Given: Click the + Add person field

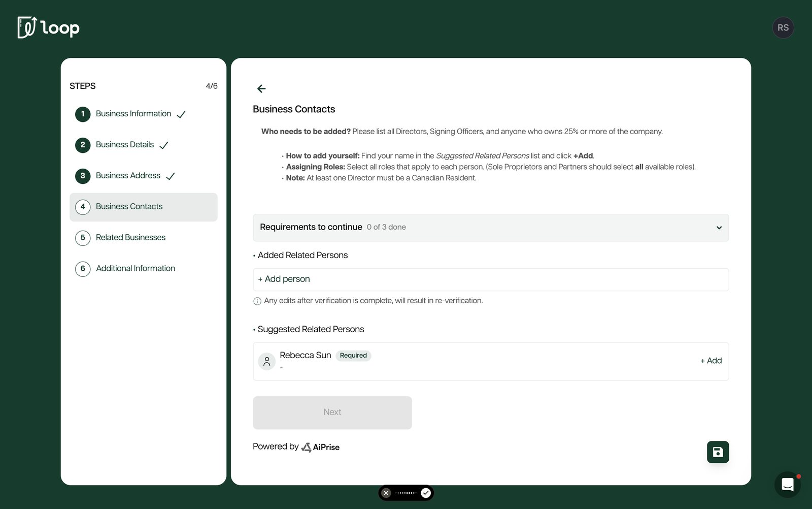Looking at the screenshot, I should coord(491,279).
